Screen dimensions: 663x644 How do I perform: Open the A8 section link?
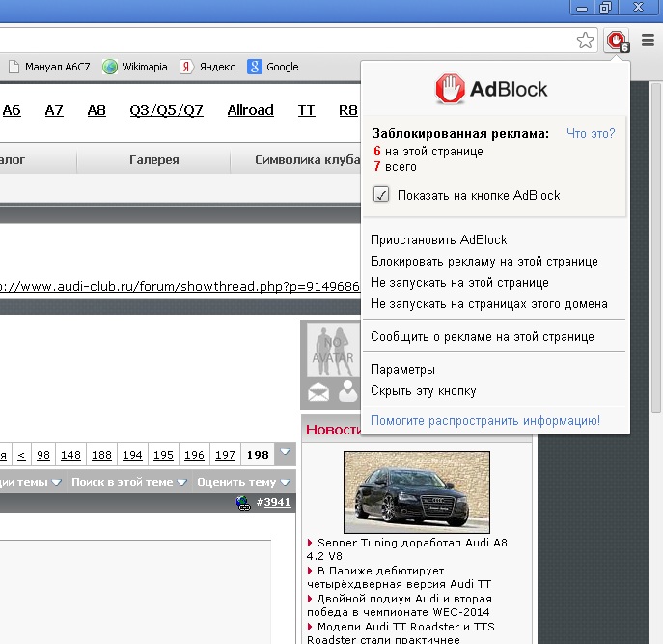click(x=97, y=110)
